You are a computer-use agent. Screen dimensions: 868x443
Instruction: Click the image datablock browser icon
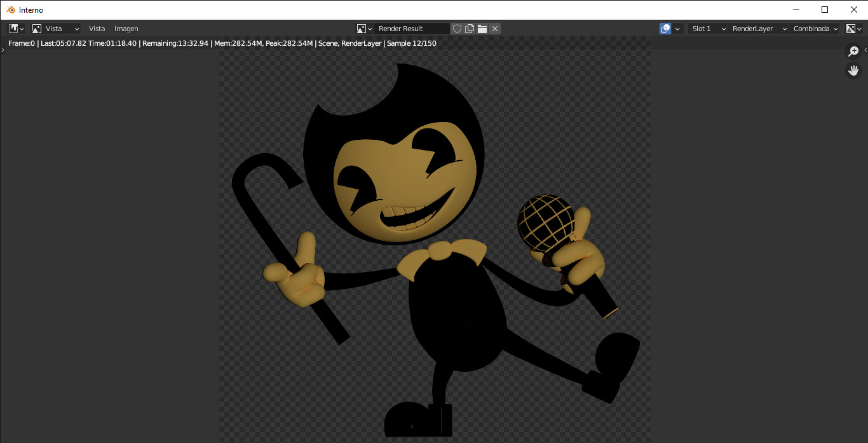tap(362, 28)
